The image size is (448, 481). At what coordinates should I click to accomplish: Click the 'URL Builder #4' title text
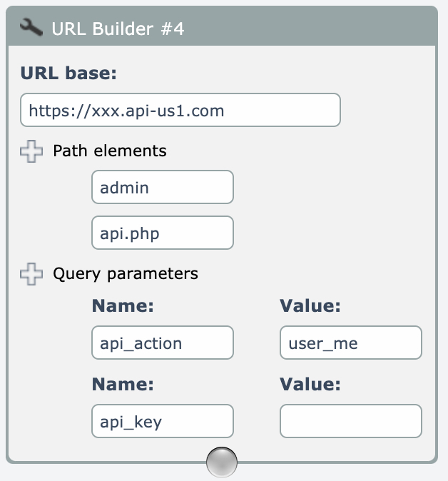pos(118,29)
